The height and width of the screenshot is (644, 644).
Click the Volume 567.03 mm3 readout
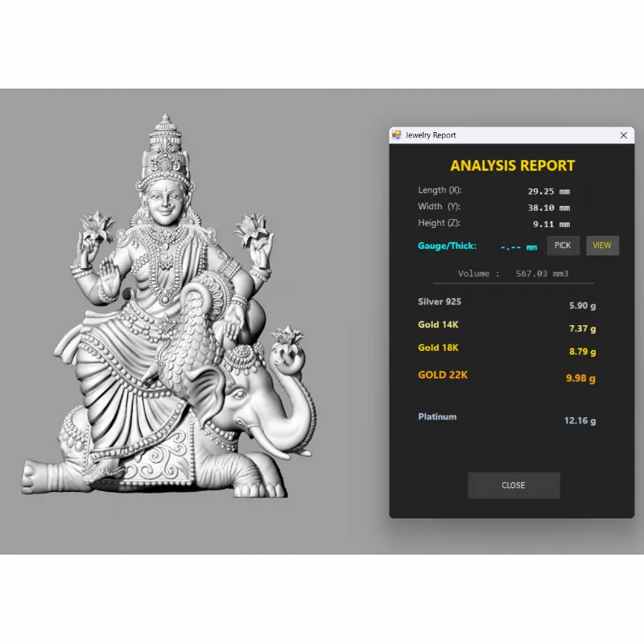[x=513, y=274]
